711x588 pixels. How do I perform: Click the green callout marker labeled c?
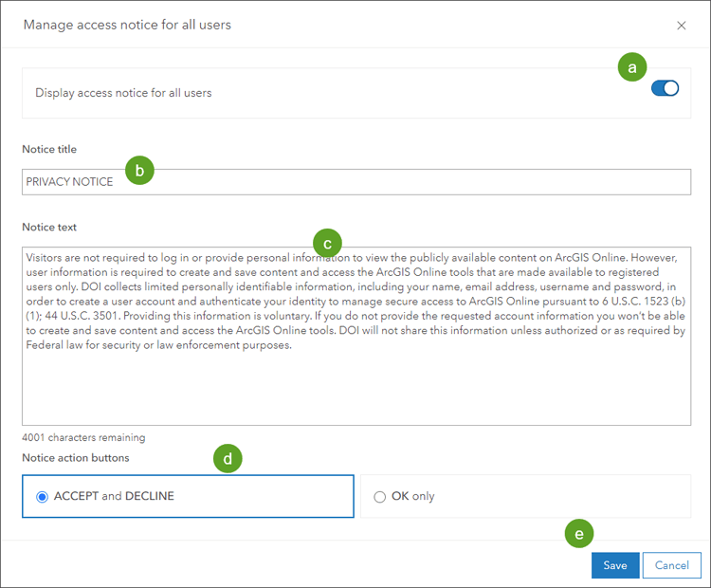327,243
